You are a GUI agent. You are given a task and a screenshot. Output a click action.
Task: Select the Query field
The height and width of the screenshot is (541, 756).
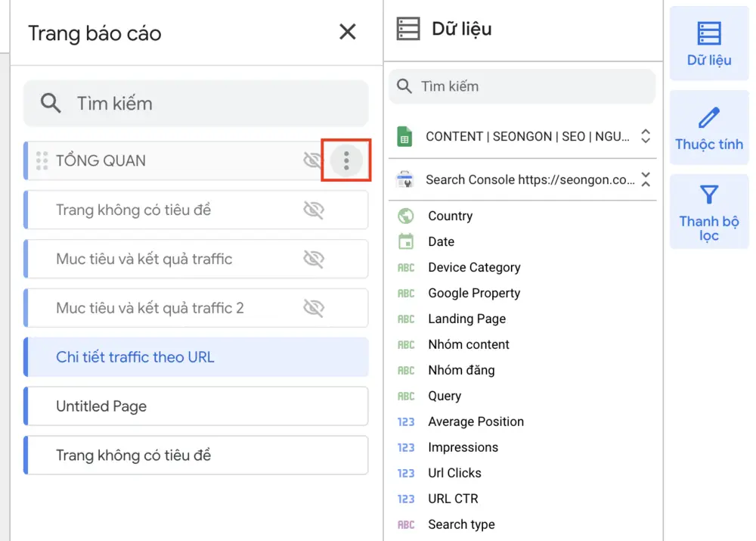click(445, 396)
